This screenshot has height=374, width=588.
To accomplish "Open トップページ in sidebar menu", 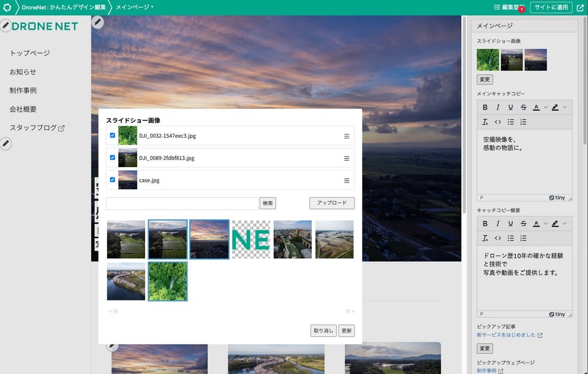I will (29, 53).
